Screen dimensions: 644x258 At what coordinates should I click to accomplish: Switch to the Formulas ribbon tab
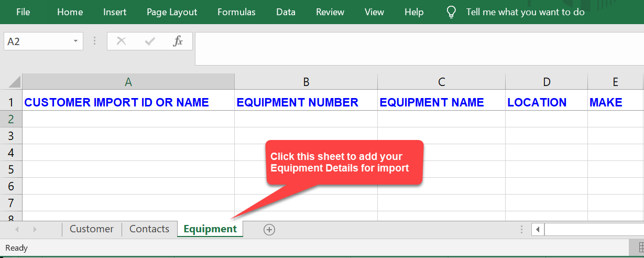[x=236, y=12]
